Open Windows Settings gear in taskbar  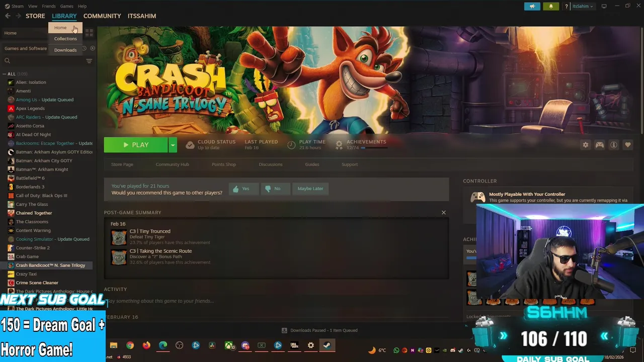310,345
